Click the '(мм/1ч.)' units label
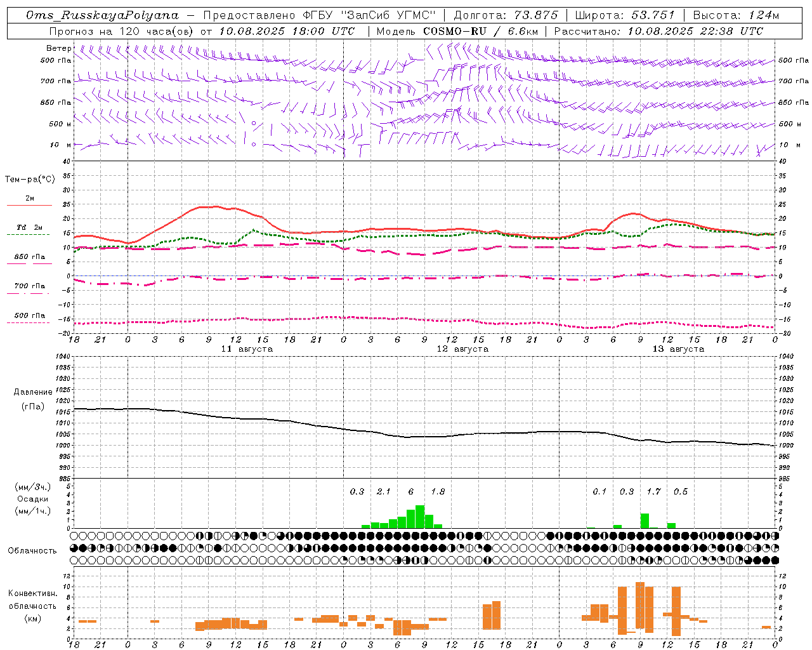Image resolution: width=812 pixels, height=650 pixels. pos(32,511)
